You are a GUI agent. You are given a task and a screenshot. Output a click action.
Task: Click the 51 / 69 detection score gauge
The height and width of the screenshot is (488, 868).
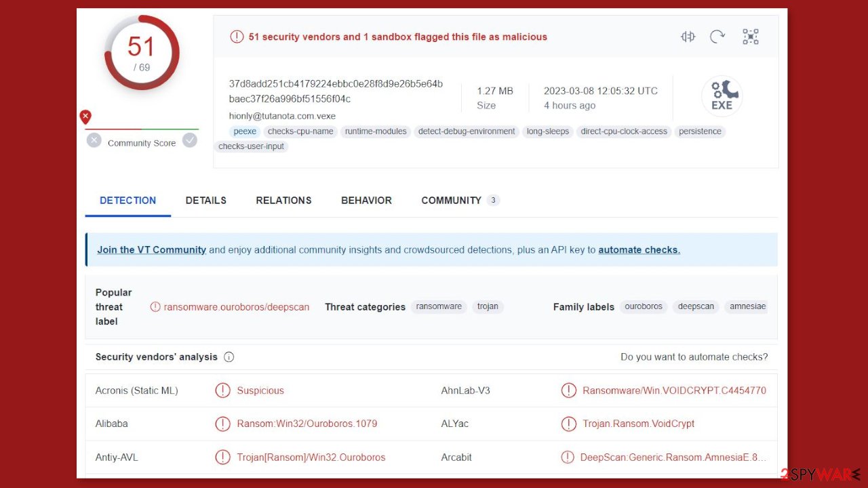point(142,53)
